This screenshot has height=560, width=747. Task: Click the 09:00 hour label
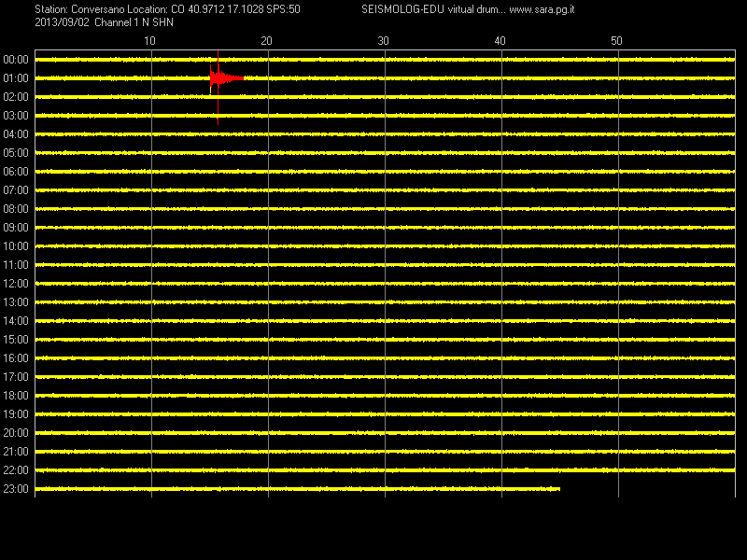click(16, 228)
